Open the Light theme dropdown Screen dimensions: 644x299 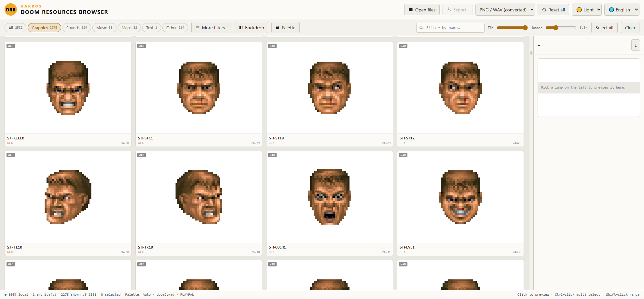(587, 10)
